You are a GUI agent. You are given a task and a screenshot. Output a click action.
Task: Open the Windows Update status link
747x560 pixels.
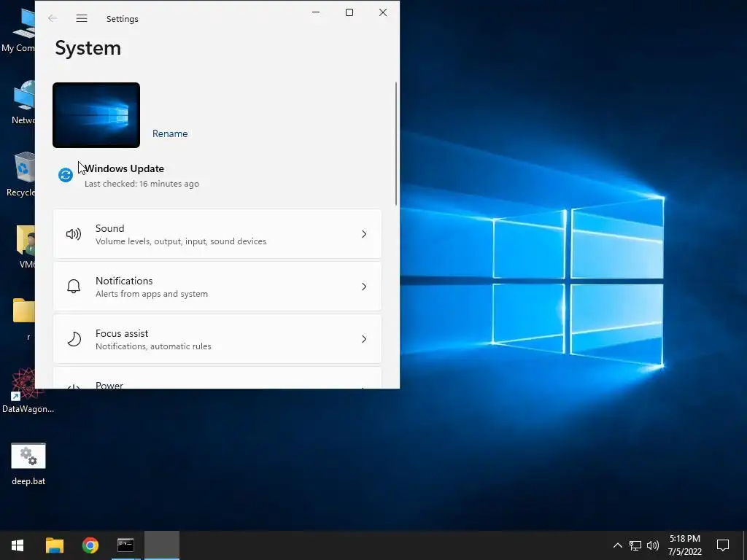pos(124,168)
